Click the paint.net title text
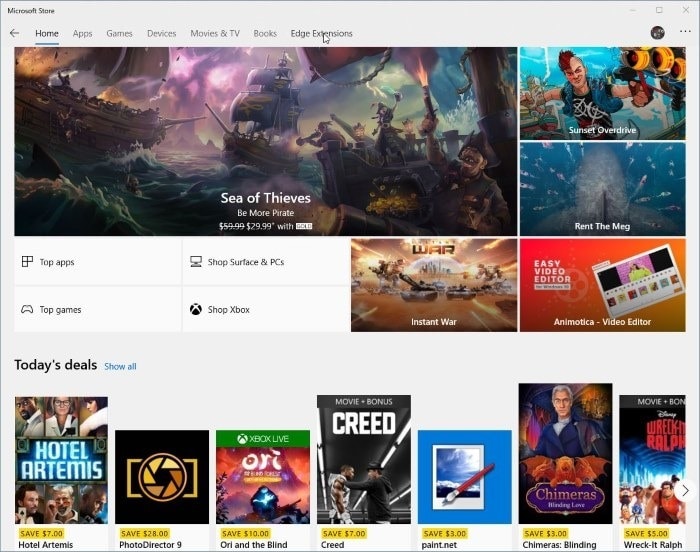700x552 pixels. point(439,545)
